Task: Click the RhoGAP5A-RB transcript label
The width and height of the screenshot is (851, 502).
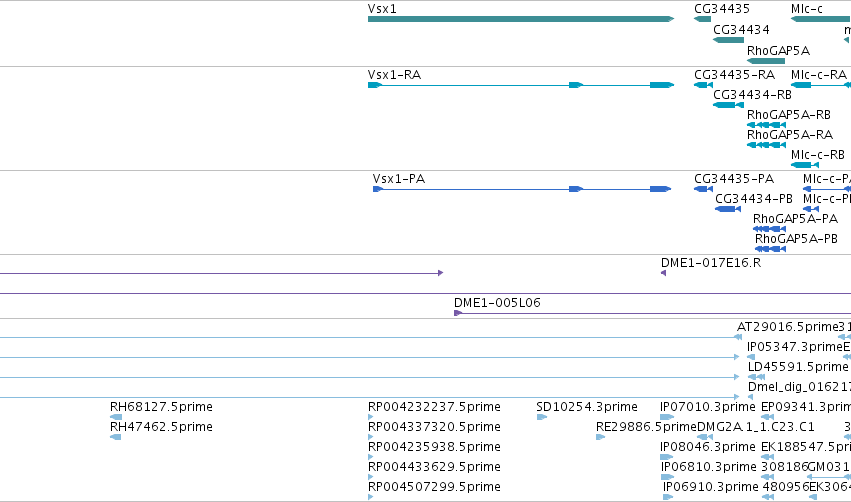Action: 789,115
